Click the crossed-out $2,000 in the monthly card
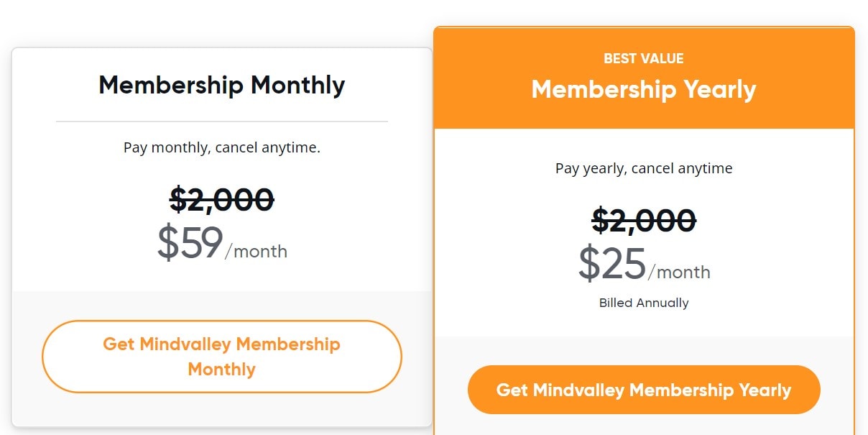The height and width of the screenshot is (435, 868). pos(221,199)
